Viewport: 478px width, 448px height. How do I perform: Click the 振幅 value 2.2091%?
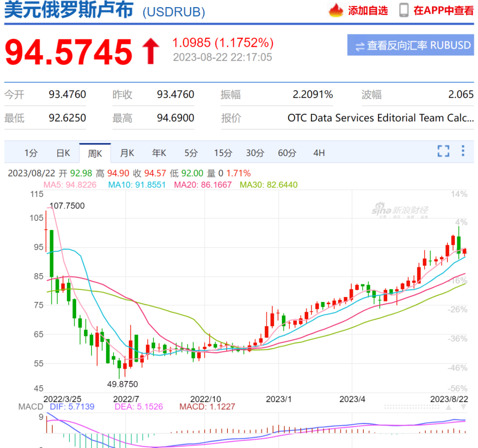click(x=313, y=95)
